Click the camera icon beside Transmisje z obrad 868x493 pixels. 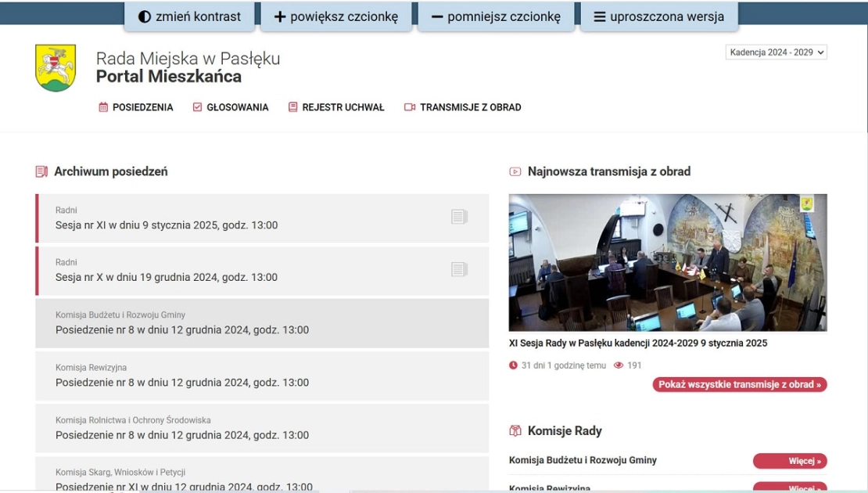(410, 107)
